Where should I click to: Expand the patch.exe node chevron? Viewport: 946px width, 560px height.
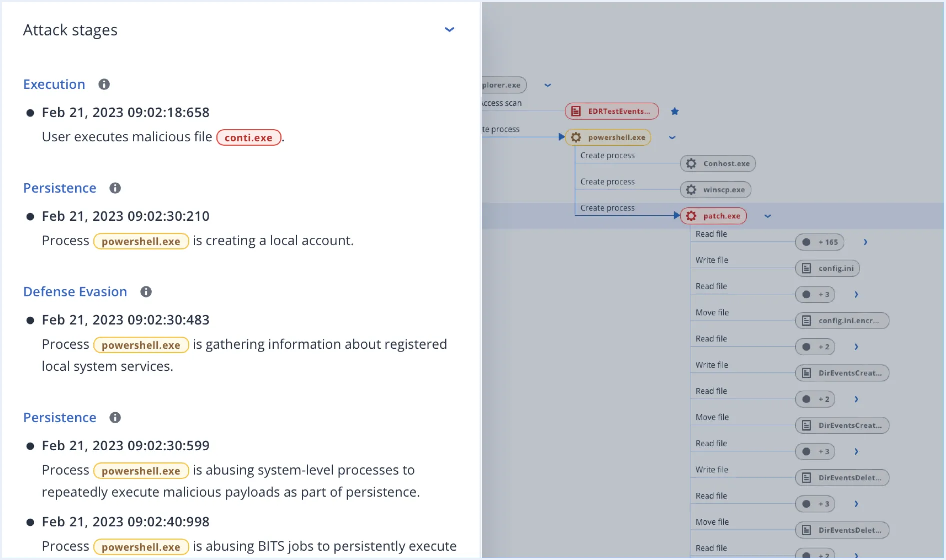click(x=768, y=216)
